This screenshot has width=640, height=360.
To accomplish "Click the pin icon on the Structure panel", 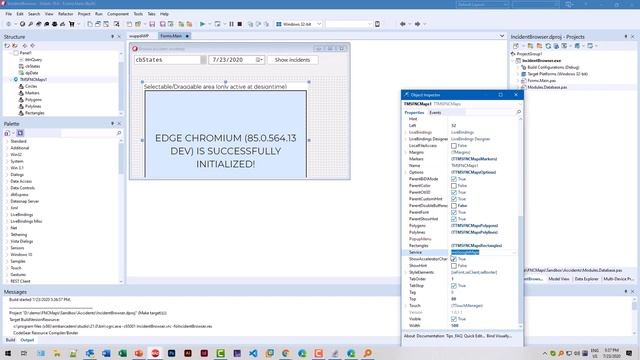I will 112,37.
